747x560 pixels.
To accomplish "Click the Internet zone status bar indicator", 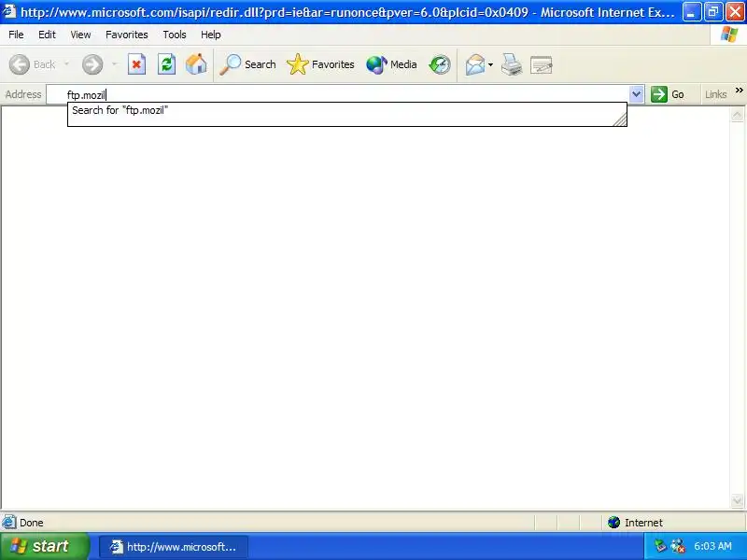I will click(636, 523).
